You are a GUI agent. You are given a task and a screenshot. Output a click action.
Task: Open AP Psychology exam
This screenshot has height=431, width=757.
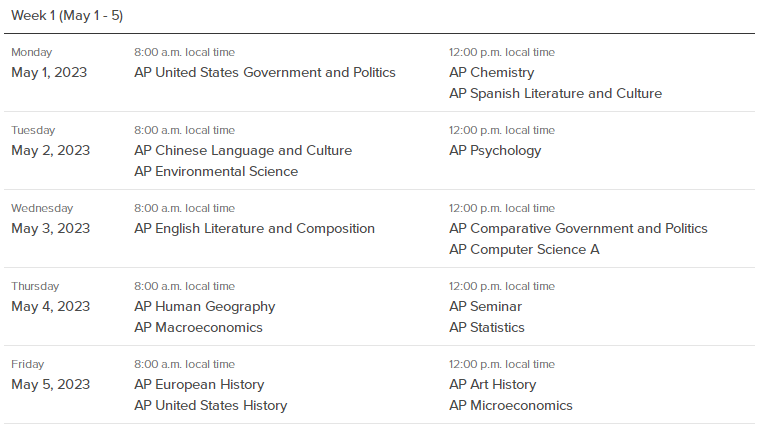(x=495, y=151)
